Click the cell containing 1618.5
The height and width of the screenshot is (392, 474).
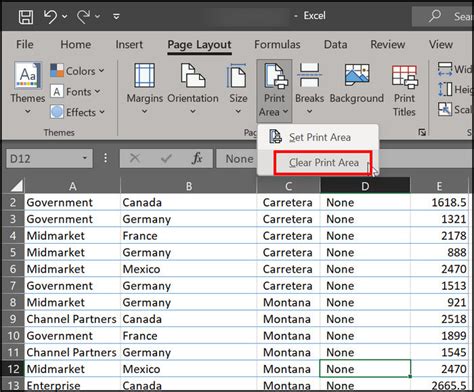[439, 202]
